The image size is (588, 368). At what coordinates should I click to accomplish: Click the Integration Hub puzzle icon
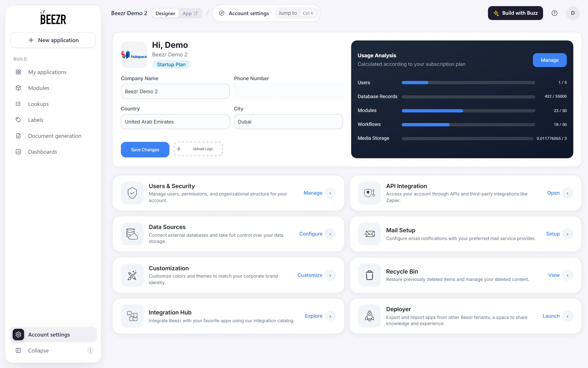tap(132, 316)
